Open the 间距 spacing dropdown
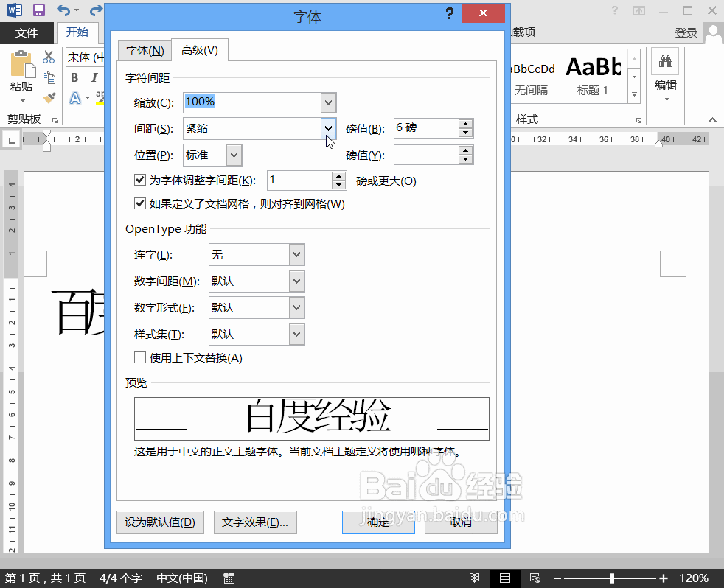The width and height of the screenshot is (724, 588). pyautogui.click(x=327, y=127)
